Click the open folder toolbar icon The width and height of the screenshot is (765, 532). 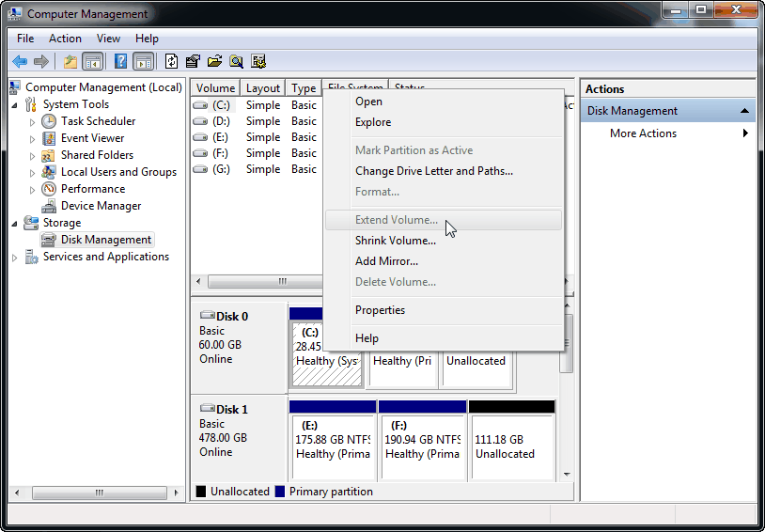tap(214, 61)
